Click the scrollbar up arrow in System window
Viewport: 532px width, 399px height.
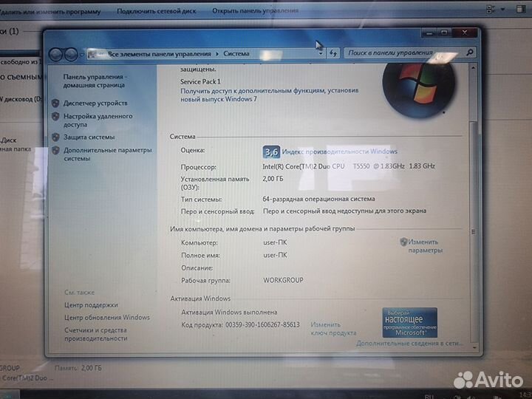473,68
